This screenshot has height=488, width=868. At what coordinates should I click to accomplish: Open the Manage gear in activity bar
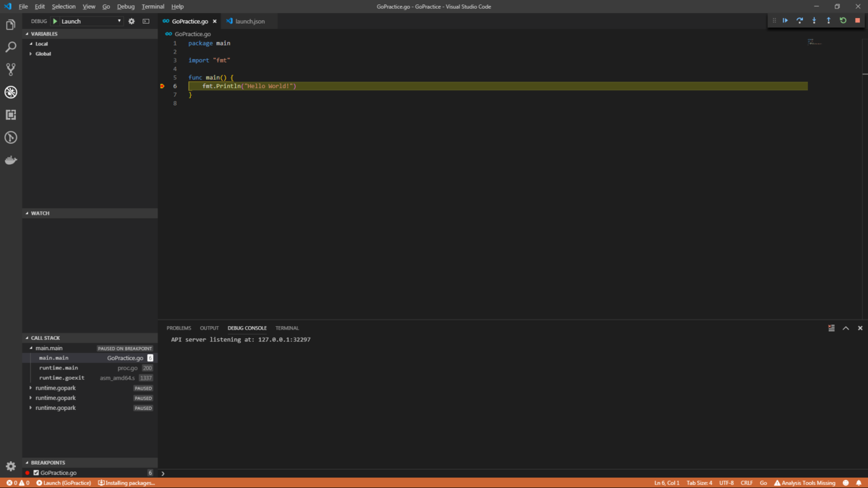point(11,466)
